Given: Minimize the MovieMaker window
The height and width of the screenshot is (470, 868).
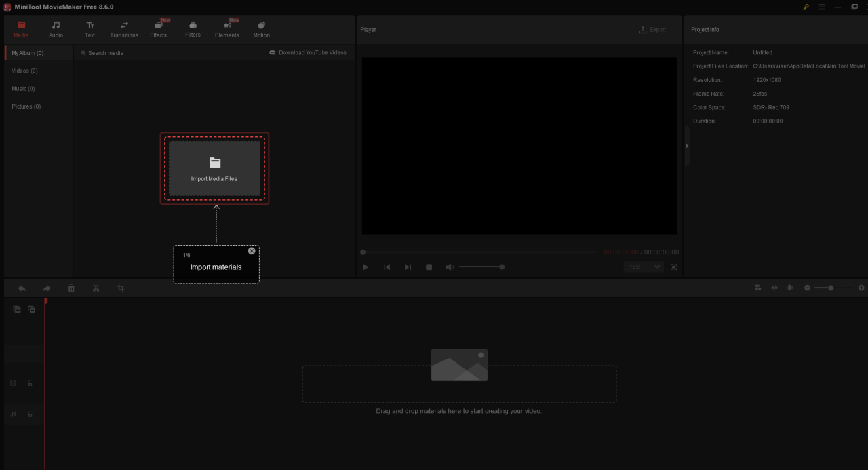Looking at the screenshot, I should [x=838, y=7].
